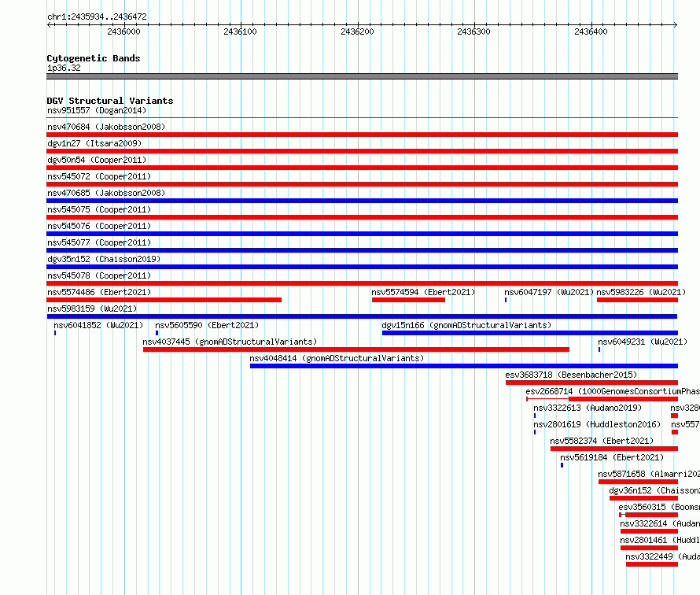The image size is (700, 595).
Task: Click dgv36n152 (Chaisson) label
Action: click(654, 490)
